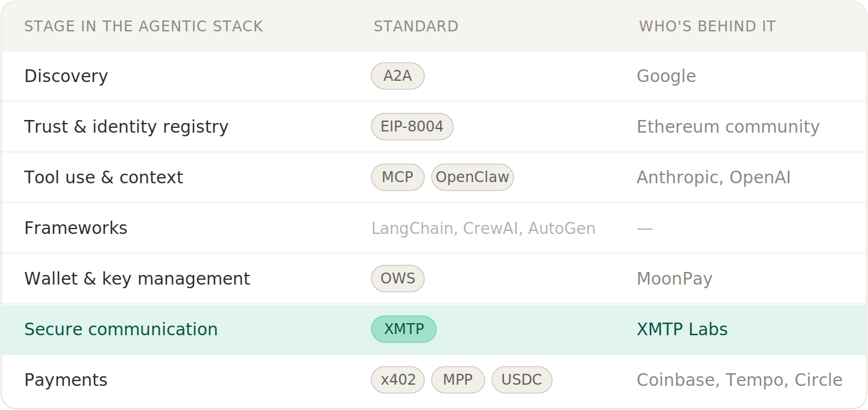Image resolution: width=868 pixels, height=410 pixels.
Task: Click Coinbase, Tempo, Circle cell
Action: click(x=739, y=380)
